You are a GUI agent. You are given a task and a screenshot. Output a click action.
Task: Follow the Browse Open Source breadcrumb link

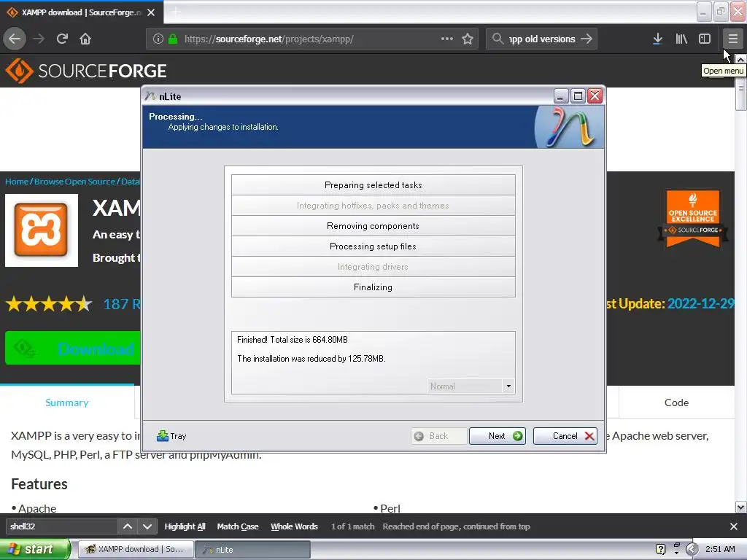tap(75, 182)
